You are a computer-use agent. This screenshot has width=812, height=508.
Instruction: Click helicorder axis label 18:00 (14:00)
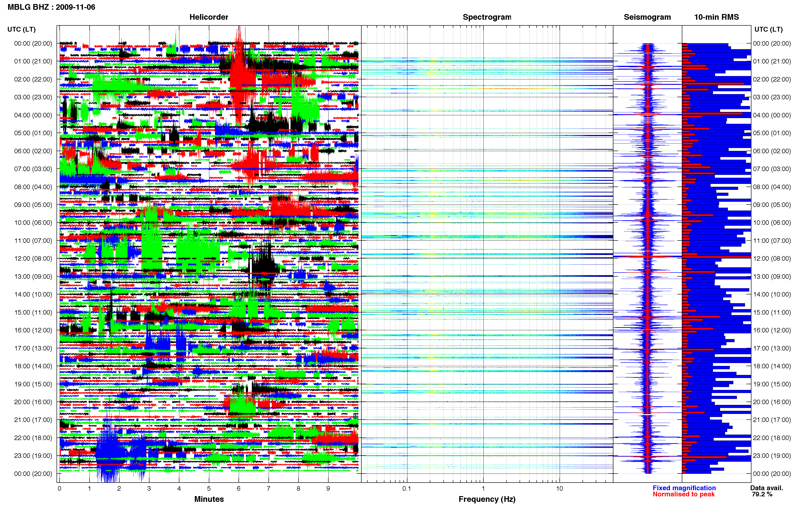tap(33, 366)
